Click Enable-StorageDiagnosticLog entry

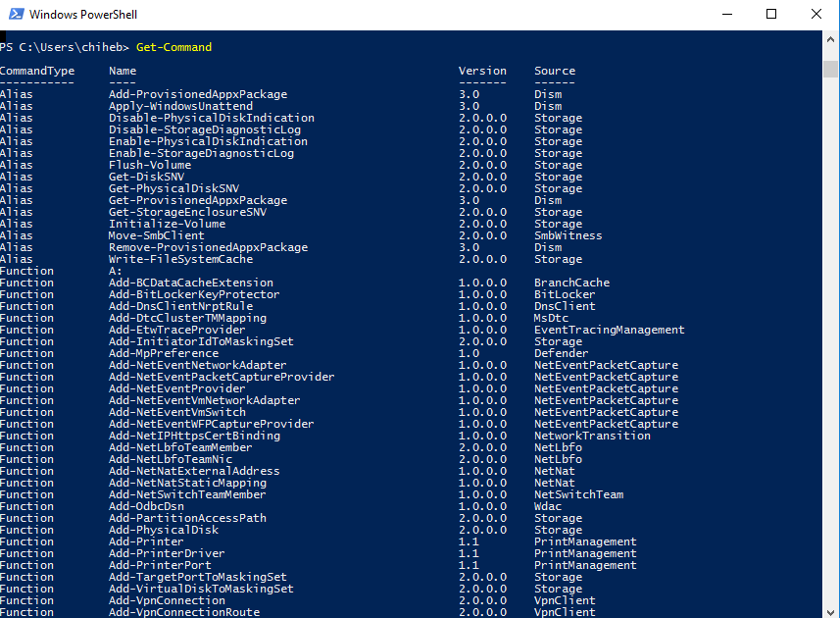[x=202, y=153]
